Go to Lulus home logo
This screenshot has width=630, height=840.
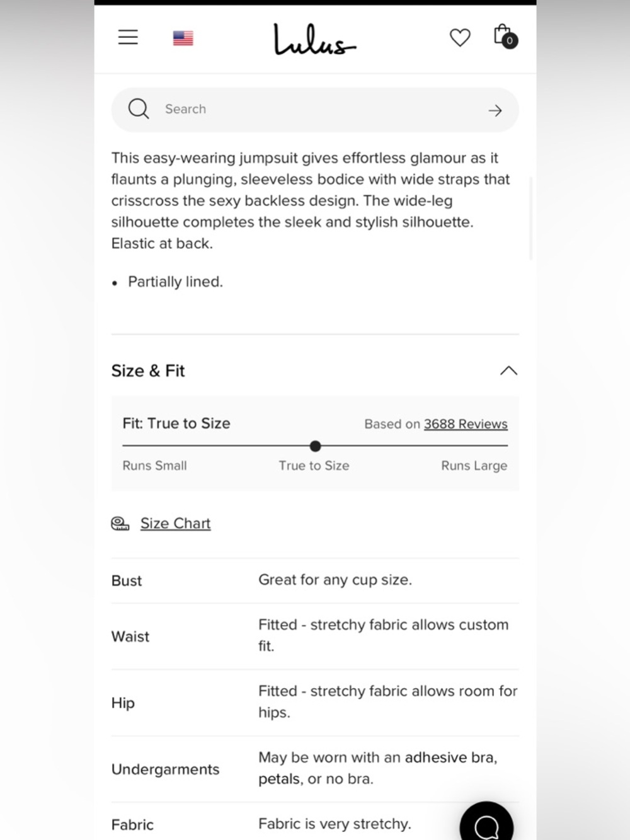pos(314,39)
